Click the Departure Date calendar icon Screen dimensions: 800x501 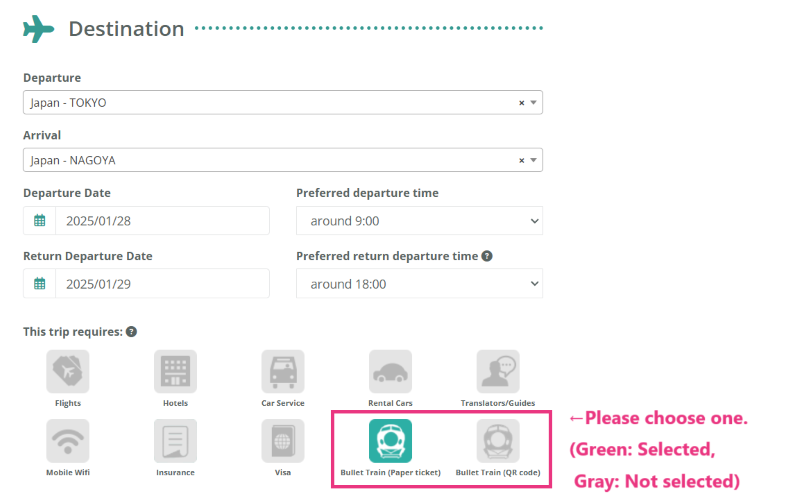[x=39, y=221]
